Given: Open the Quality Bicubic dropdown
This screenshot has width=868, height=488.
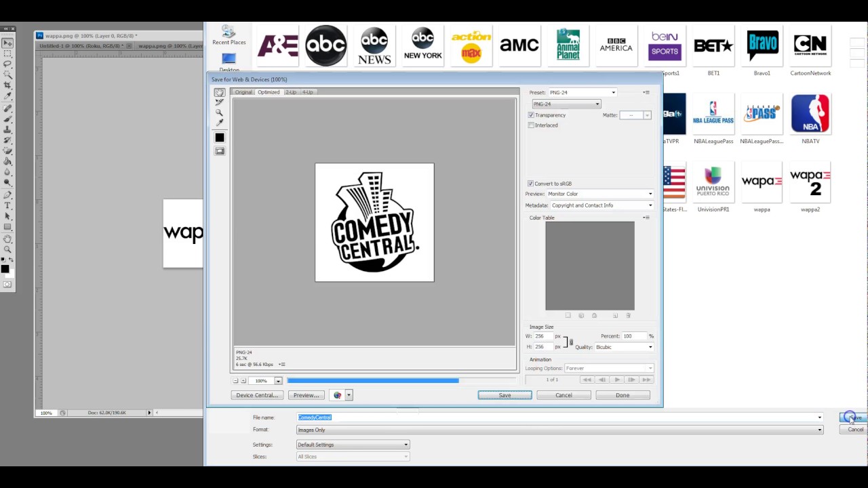Looking at the screenshot, I should pos(624,347).
